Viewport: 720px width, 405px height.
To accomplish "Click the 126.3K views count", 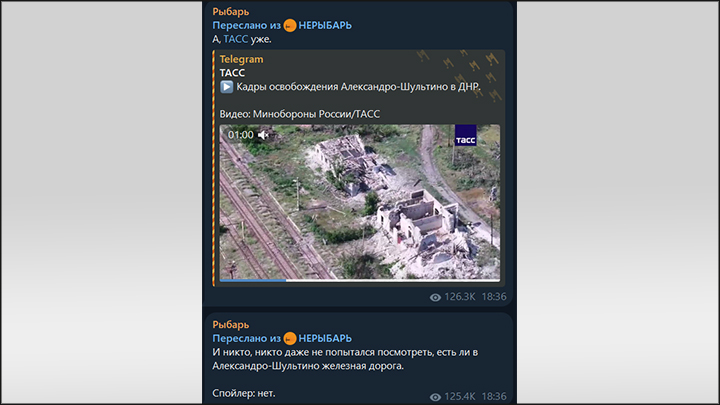I will (460, 297).
